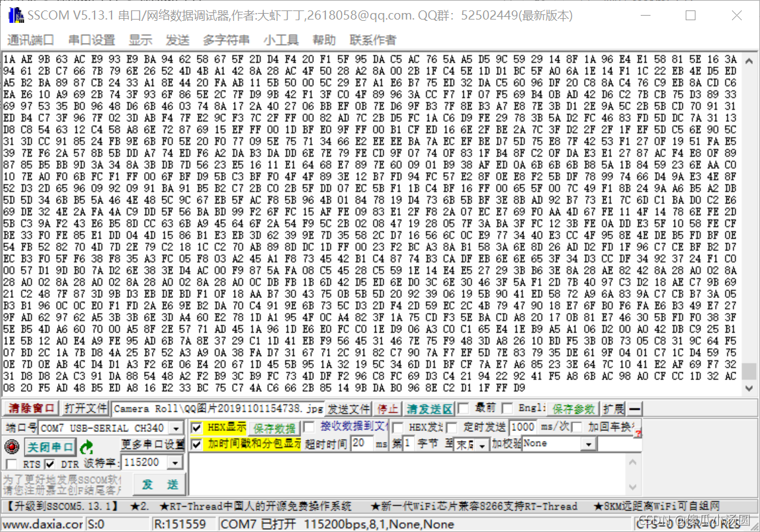Open the 多字符串 menu
Image resolution: width=760 pixels, height=532 pixels.
pos(226,40)
